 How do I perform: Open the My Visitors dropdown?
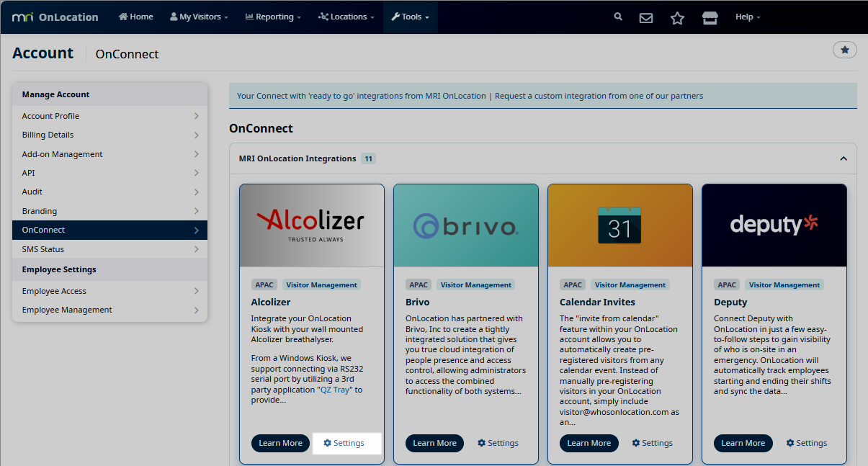pyautogui.click(x=199, y=17)
